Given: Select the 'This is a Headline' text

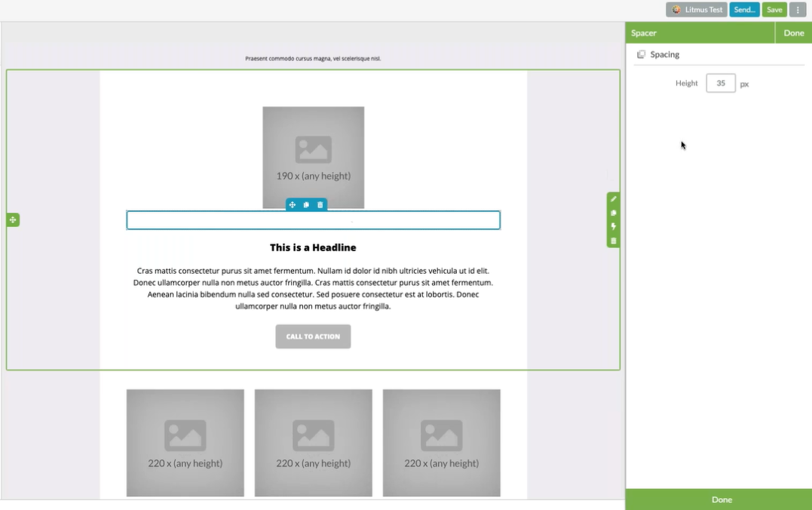Looking at the screenshot, I should 313,247.
